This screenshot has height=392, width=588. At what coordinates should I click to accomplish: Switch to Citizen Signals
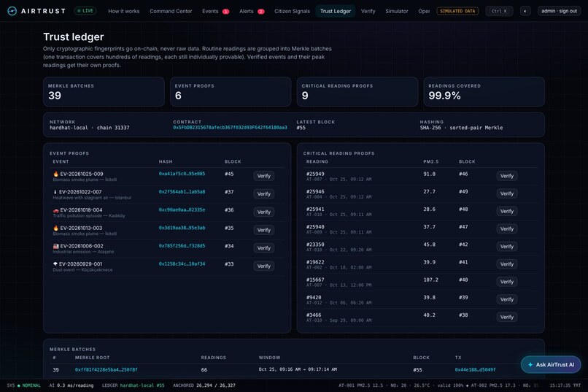[292, 11]
